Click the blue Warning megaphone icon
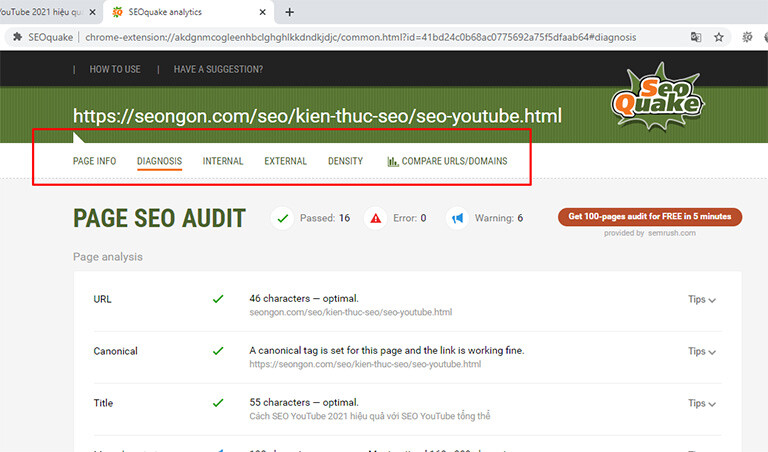The image size is (768, 452). point(457,218)
